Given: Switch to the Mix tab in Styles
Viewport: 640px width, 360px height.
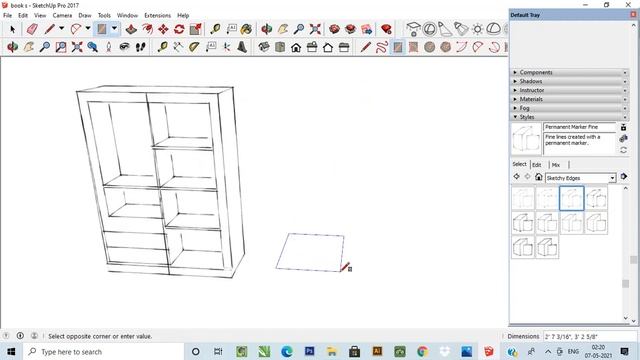Looking at the screenshot, I should click(556, 165).
